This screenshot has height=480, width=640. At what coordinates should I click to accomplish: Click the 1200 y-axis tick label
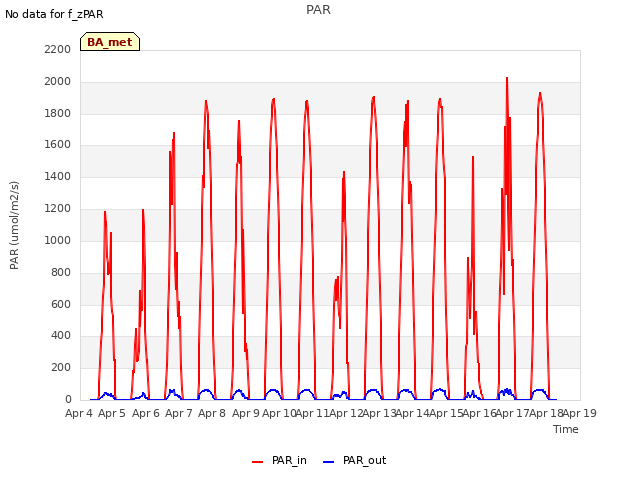click(58, 209)
